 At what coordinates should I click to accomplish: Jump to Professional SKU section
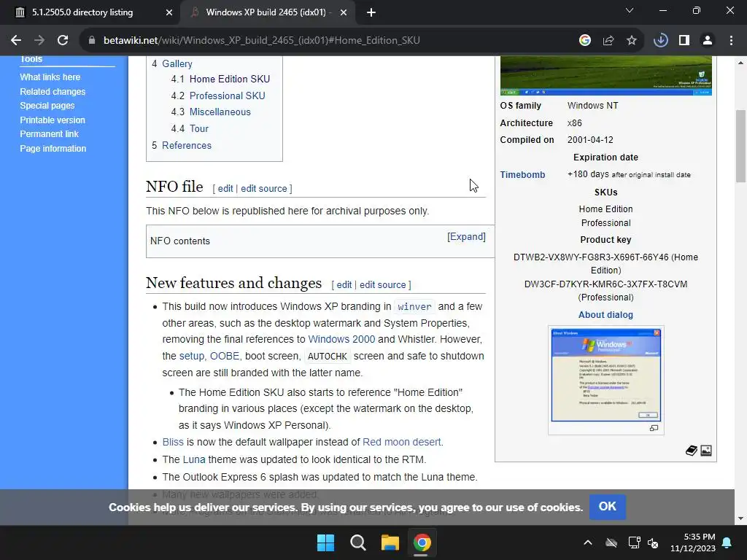pyautogui.click(x=228, y=96)
